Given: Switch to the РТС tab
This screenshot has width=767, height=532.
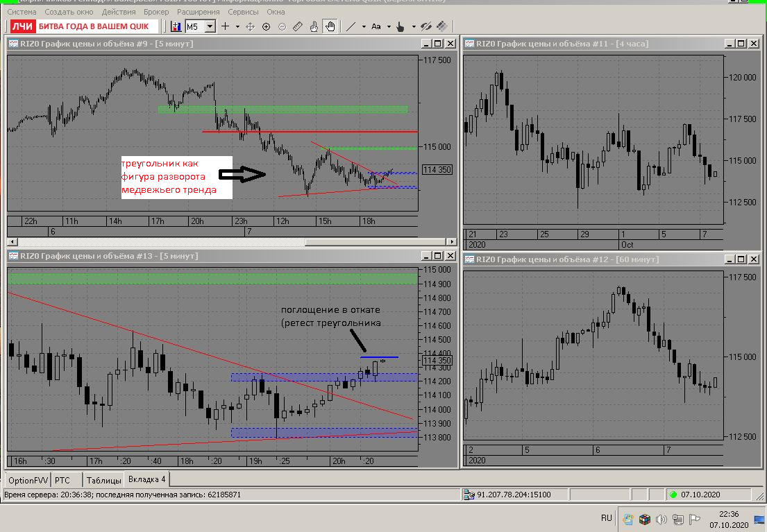Looking at the screenshot, I should [x=62, y=480].
